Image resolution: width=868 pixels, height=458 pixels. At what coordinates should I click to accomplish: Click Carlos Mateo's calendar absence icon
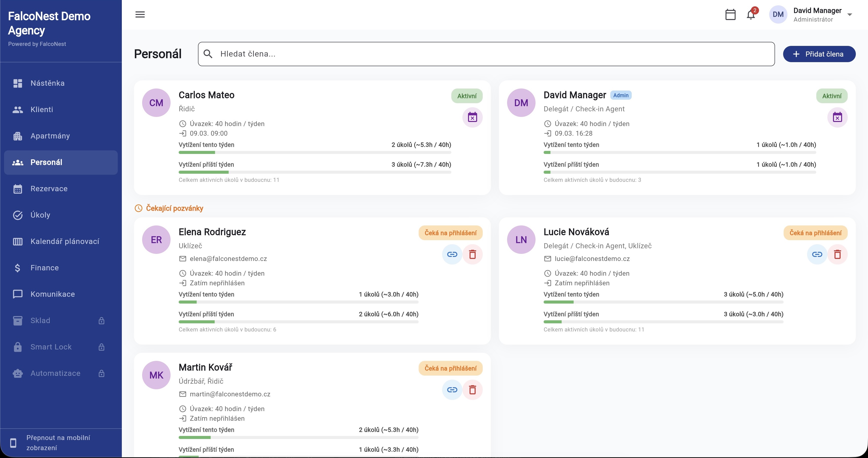(x=472, y=117)
